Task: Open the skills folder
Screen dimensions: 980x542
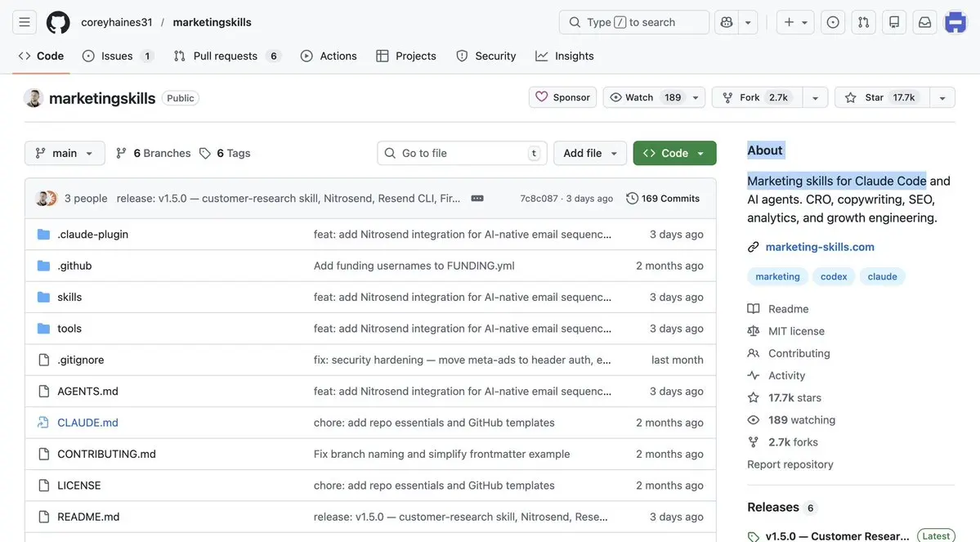Action: tap(69, 297)
